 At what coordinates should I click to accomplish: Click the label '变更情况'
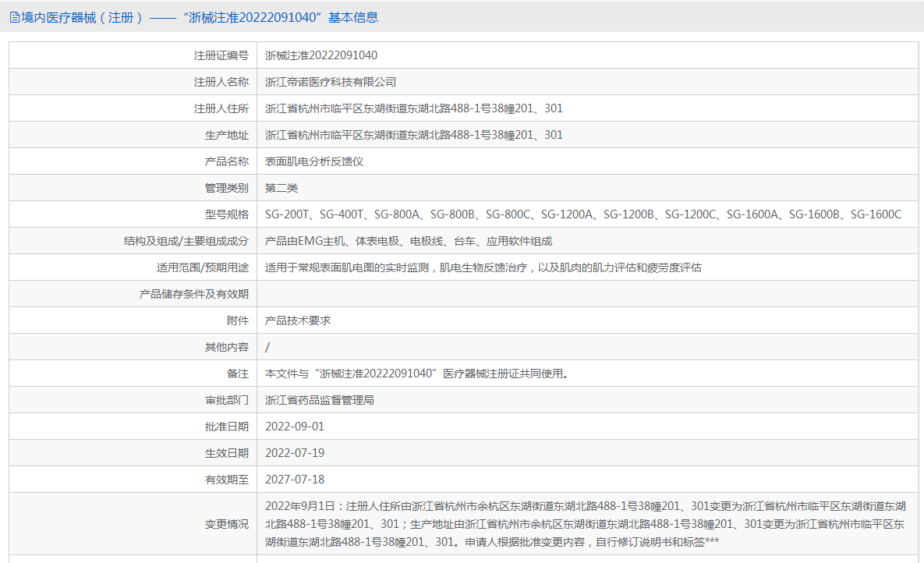227,524
